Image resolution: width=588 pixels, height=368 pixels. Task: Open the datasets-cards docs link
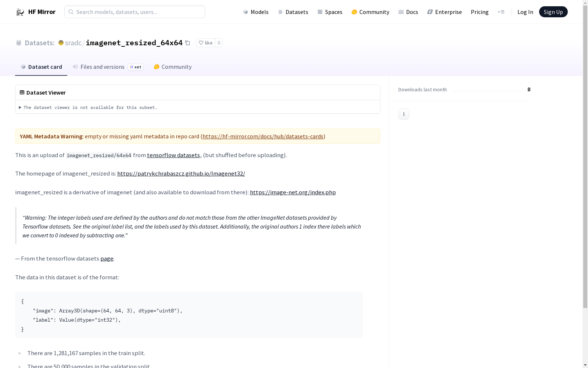[x=263, y=136]
